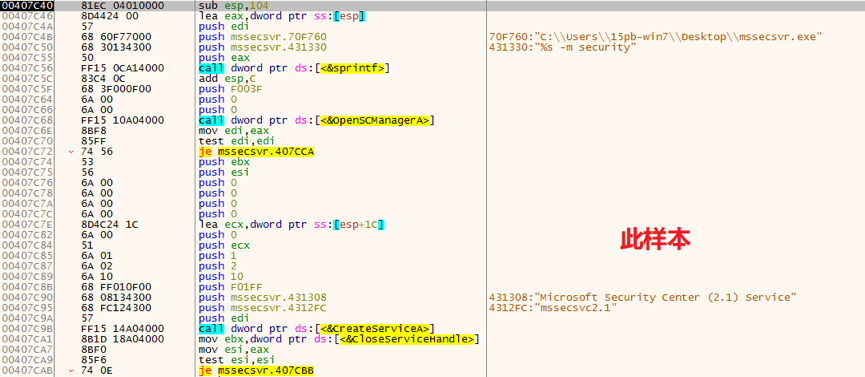
Task: Select instruction "push esi"
Action: click(x=224, y=172)
